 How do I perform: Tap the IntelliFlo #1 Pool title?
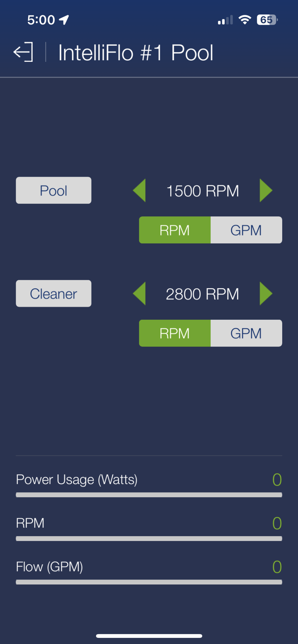coord(136,53)
